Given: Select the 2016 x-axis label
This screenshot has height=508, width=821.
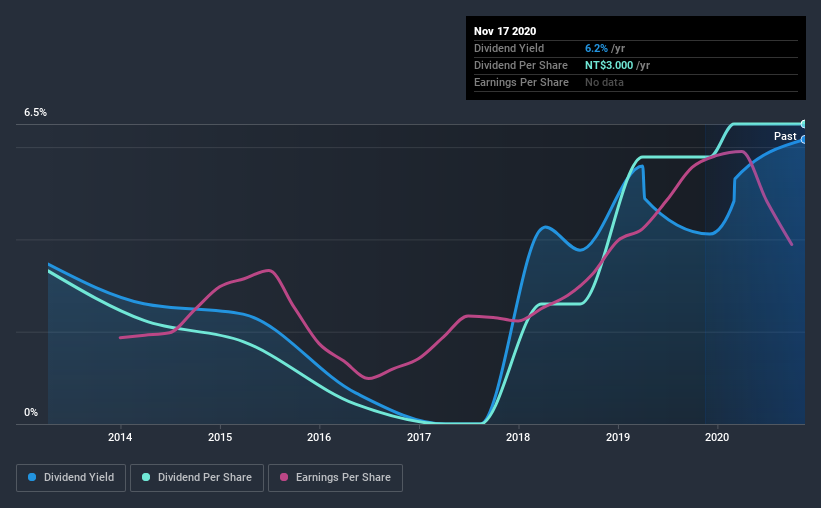Looking at the screenshot, I should tap(319, 437).
